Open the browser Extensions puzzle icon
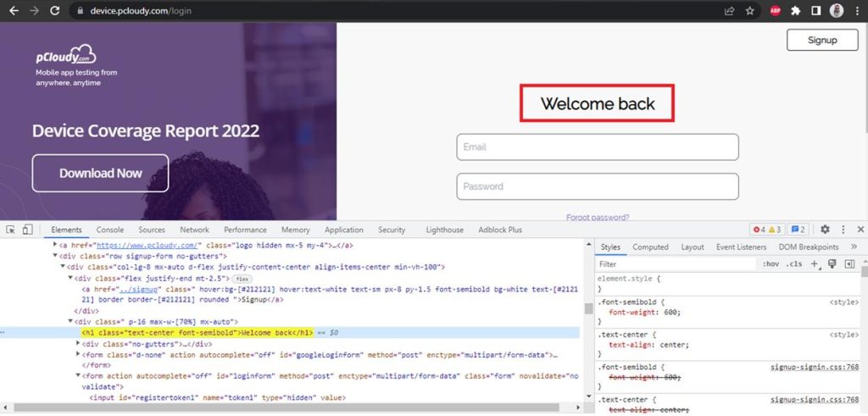 795,11
